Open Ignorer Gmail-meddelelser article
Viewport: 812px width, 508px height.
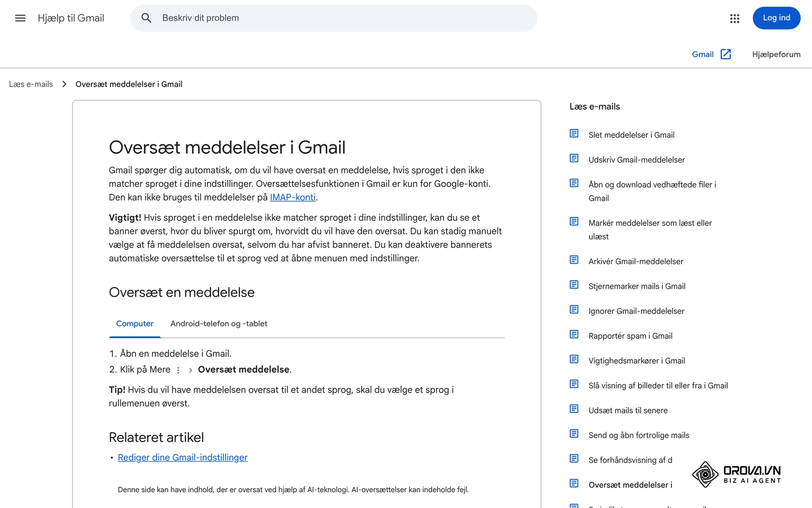click(636, 311)
